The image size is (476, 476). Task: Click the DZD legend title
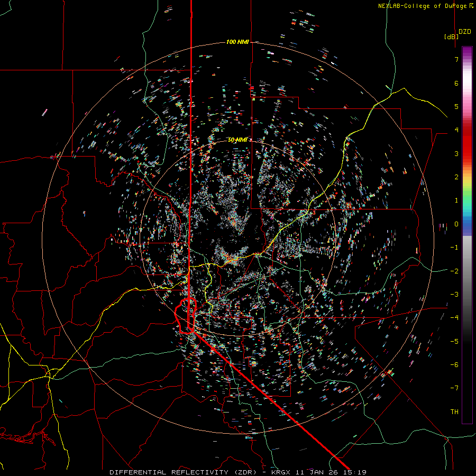pos(465,32)
